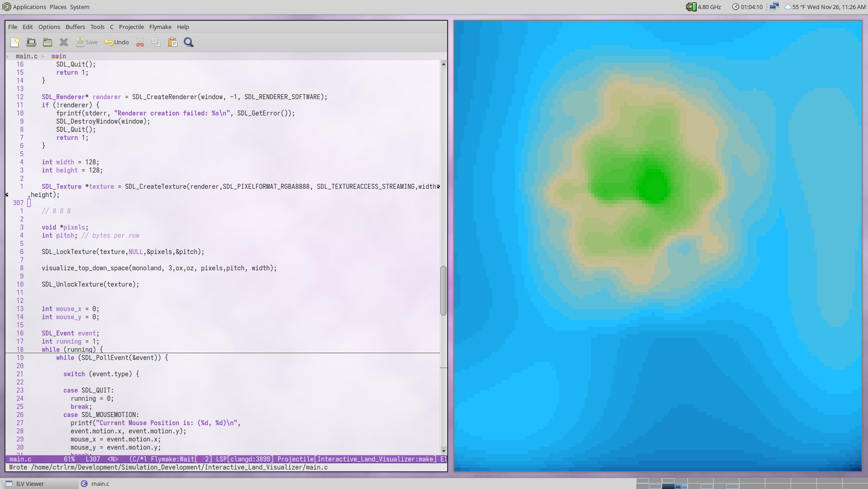Screen dimensions: 868x489
Task: Save the buffer using the Save icon
Action: 87,42
